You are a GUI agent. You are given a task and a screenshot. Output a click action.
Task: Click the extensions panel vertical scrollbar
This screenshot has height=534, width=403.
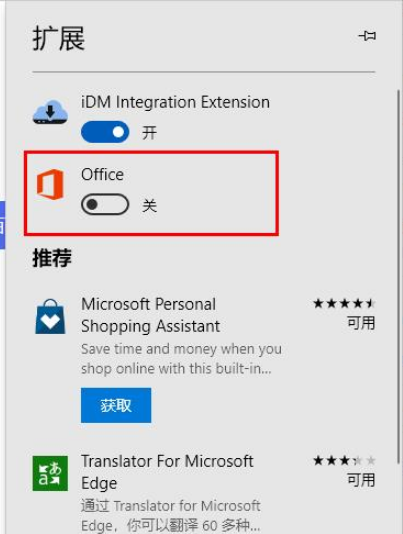(398, 276)
